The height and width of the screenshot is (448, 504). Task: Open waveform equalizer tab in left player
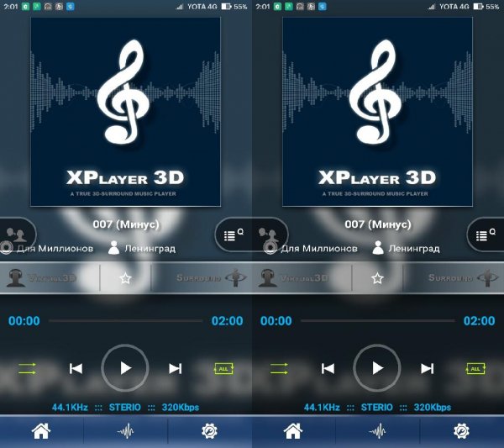pyautogui.click(x=126, y=431)
